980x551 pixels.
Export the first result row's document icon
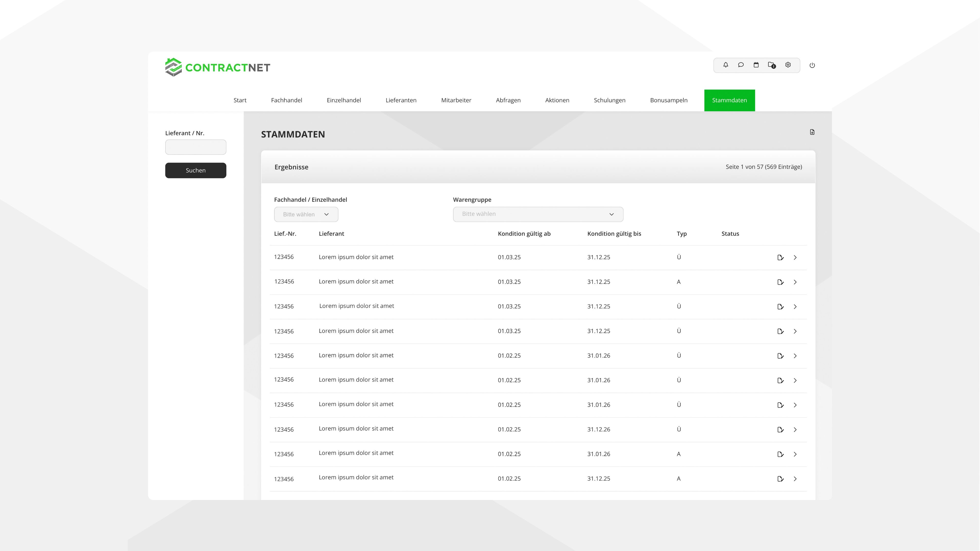781,257
